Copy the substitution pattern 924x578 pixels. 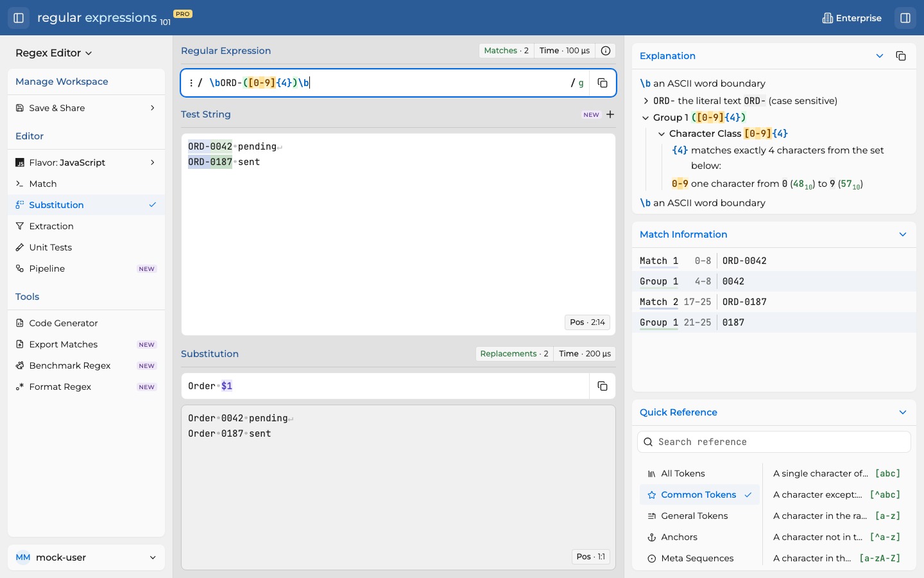[x=603, y=386]
